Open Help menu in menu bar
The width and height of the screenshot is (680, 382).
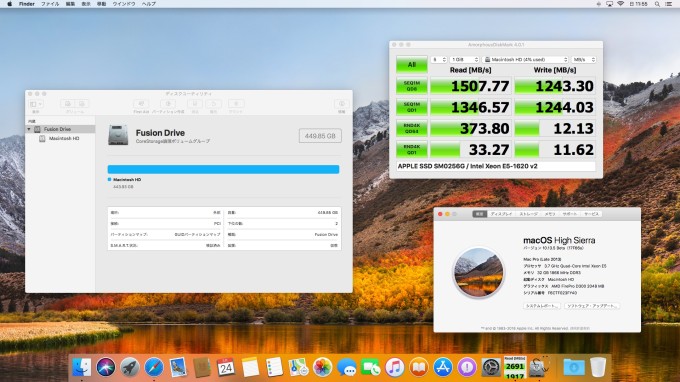click(x=149, y=4)
